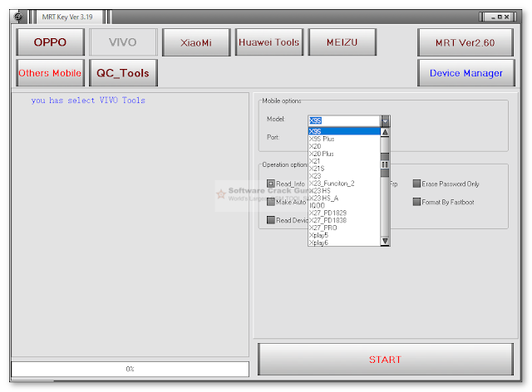Open Others Mobile section

tap(50, 73)
